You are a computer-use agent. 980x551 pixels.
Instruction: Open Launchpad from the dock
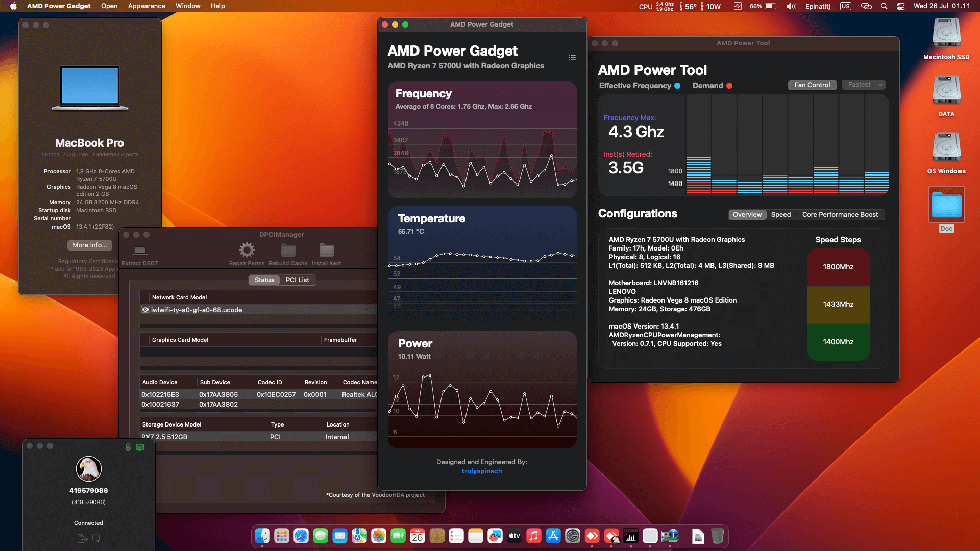point(282,536)
